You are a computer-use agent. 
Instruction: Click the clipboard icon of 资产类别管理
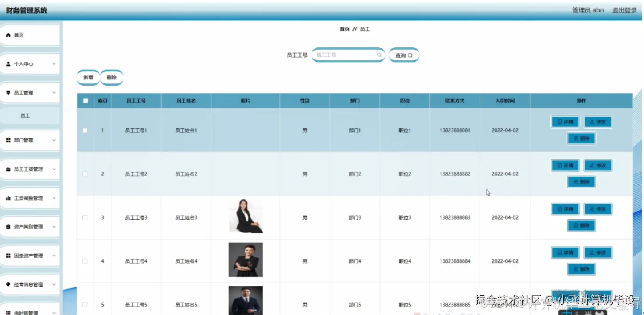[8, 227]
